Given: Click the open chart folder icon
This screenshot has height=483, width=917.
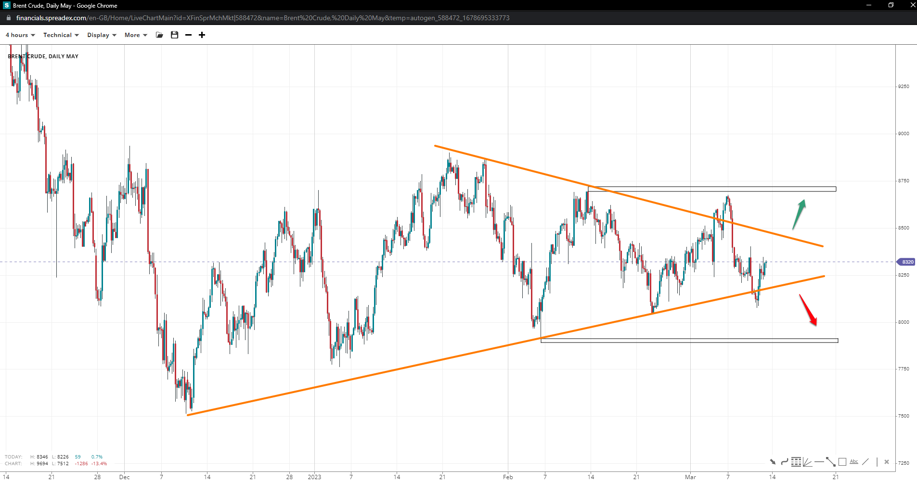Looking at the screenshot, I should tap(160, 35).
